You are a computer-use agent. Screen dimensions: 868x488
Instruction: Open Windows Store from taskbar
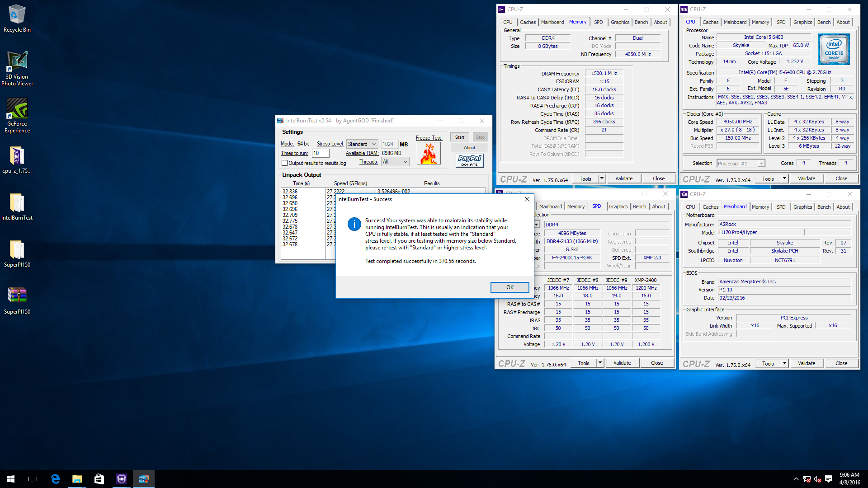pyautogui.click(x=99, y=479)
